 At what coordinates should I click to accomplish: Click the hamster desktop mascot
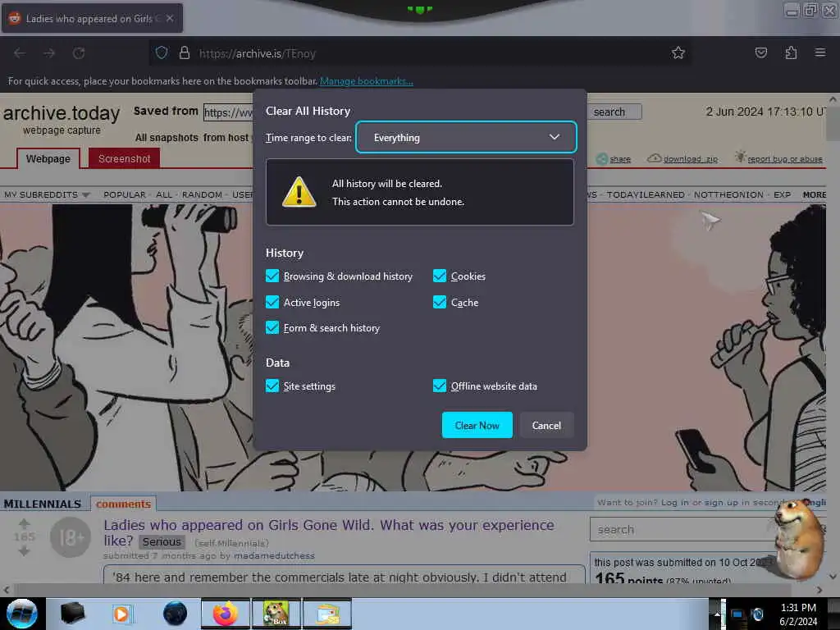pos(798,539)
